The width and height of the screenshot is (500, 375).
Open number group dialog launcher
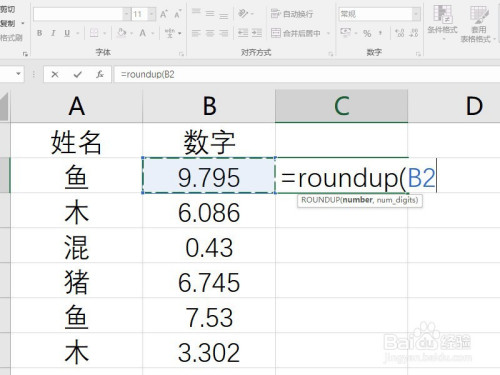click(418, 54)
